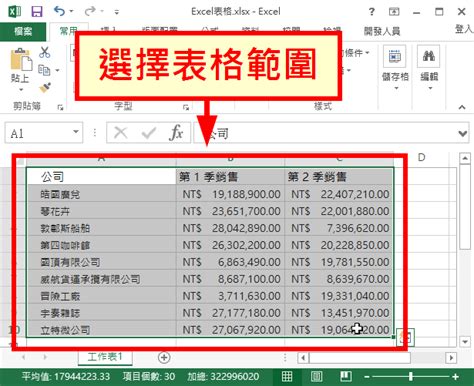Add a new sheet with plus icon
This screenshot has height=386, width=474.
164,357
